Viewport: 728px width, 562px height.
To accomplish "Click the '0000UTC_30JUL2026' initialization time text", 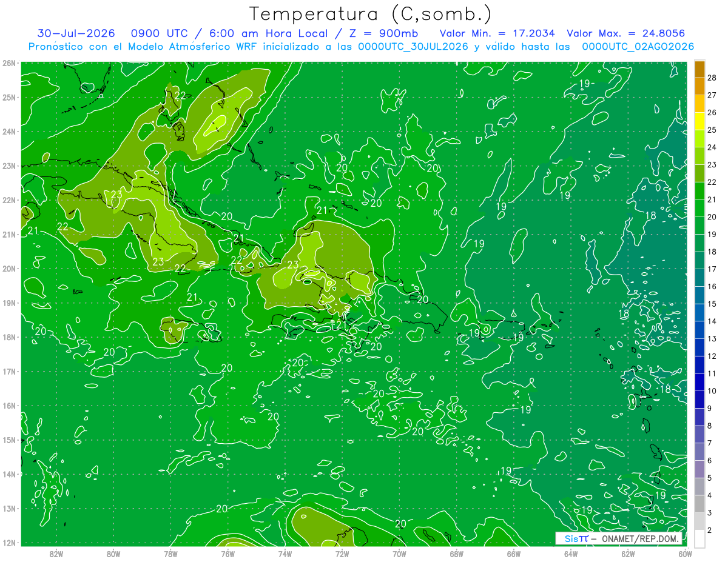I will [x=413, y=47].
